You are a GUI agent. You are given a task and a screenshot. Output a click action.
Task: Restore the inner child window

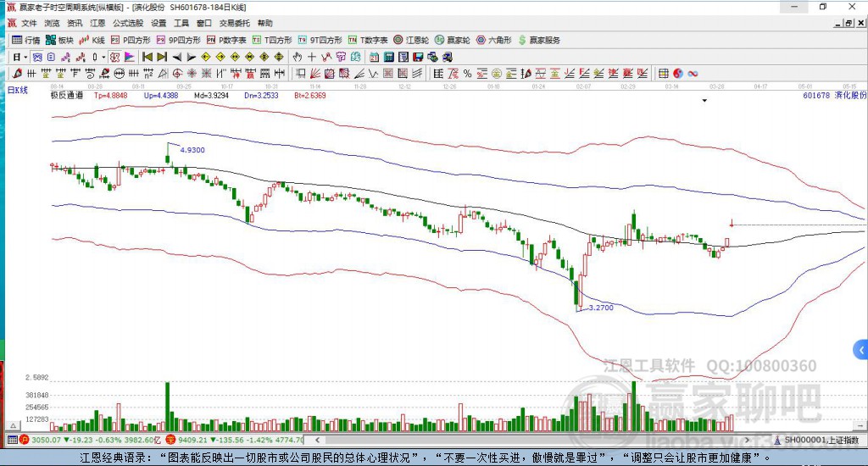[x=849, y=23]
